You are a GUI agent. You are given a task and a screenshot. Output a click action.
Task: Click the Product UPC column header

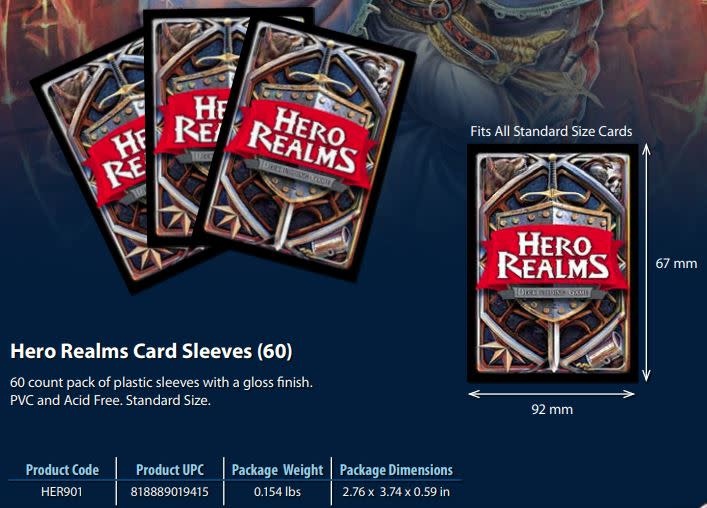coord(170,470)
